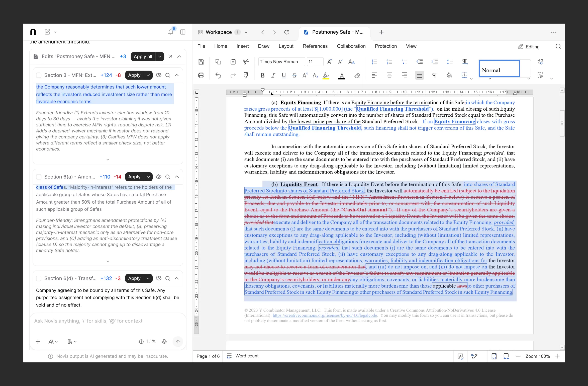Pick the yellow highlight color tool
The height and width of the screenshot is (386, 588).
tap(326, 75)
